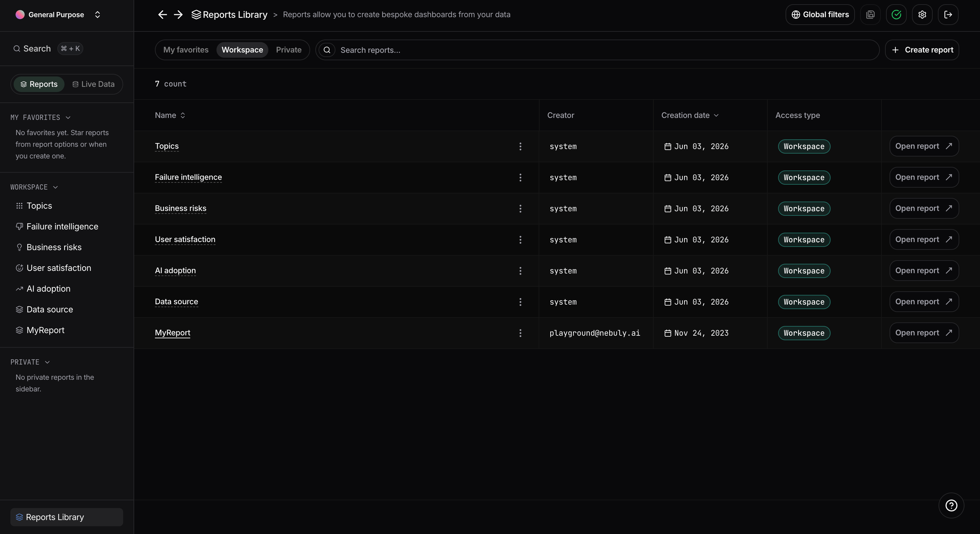Screen dimensions: 980x534
Task: Select the Private tab
Action: click(x=288, y=50)
